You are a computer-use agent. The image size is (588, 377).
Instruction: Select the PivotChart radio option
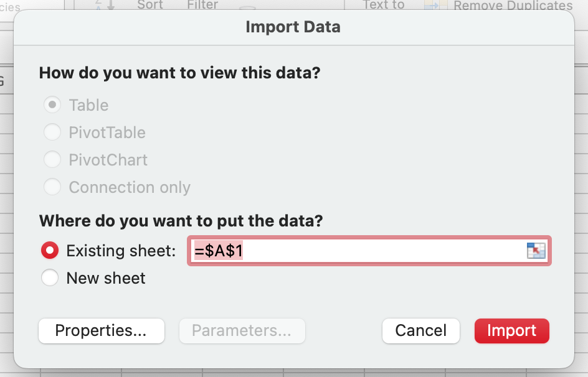pos(52,160)
